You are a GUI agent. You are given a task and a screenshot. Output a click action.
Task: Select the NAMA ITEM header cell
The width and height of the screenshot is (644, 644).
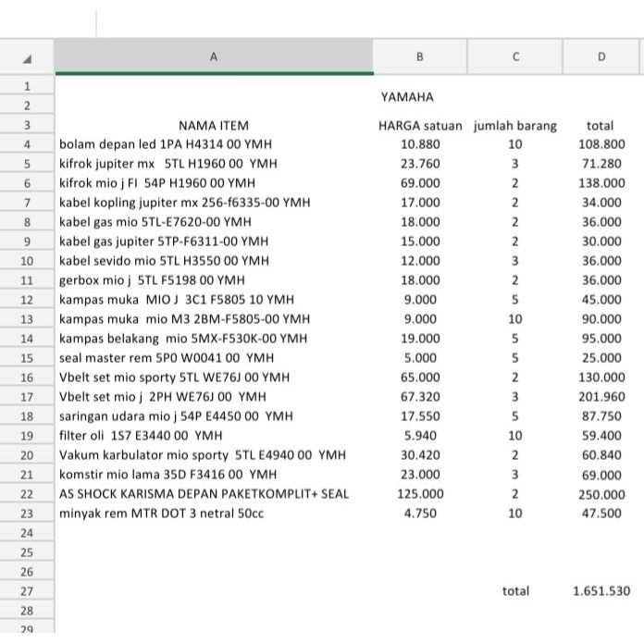214,125
